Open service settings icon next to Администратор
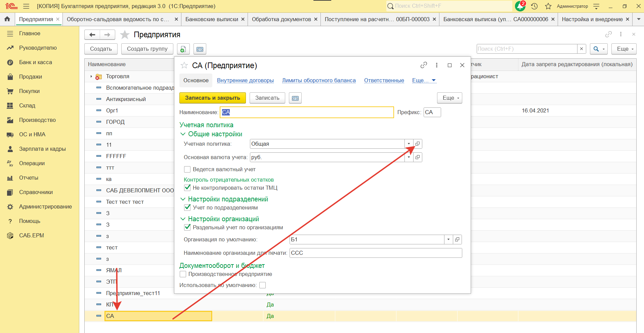The image size is (644, 333). (x=596, y=6)
